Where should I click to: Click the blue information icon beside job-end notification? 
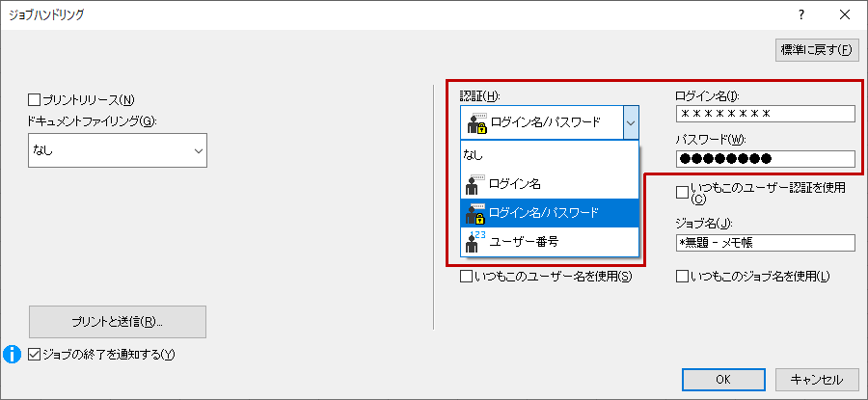[13, 355]
